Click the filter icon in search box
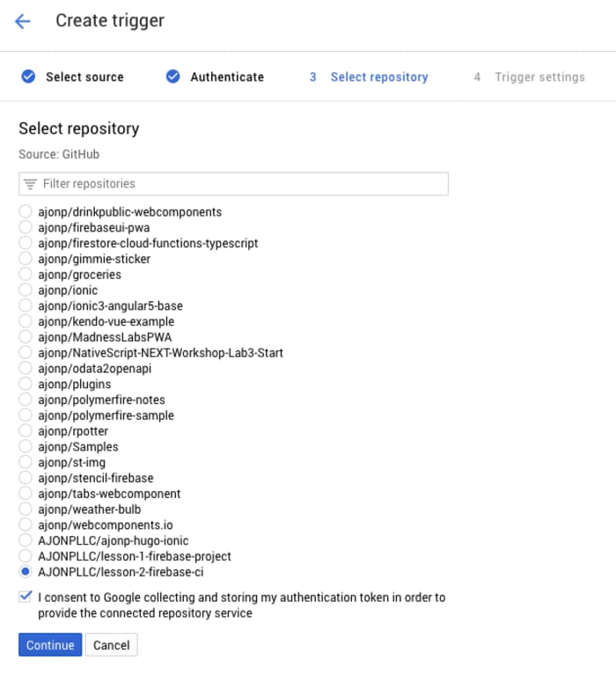 click(30, 184)
